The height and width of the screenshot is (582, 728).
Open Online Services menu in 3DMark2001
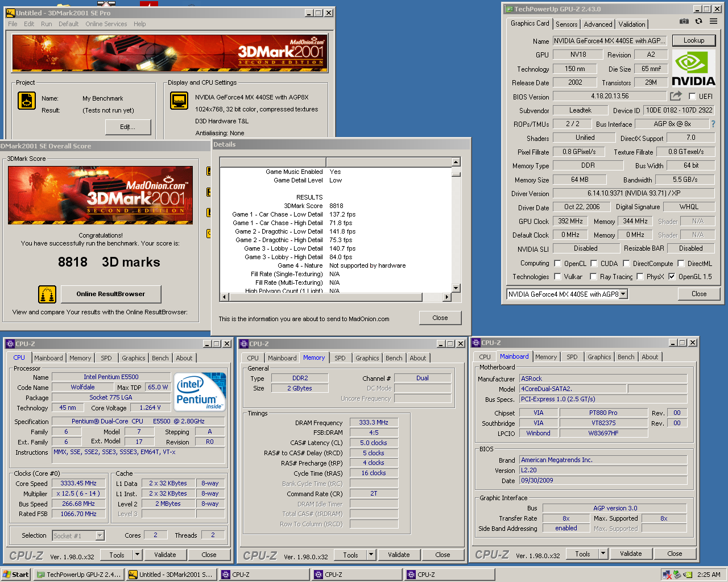[106, 24]
